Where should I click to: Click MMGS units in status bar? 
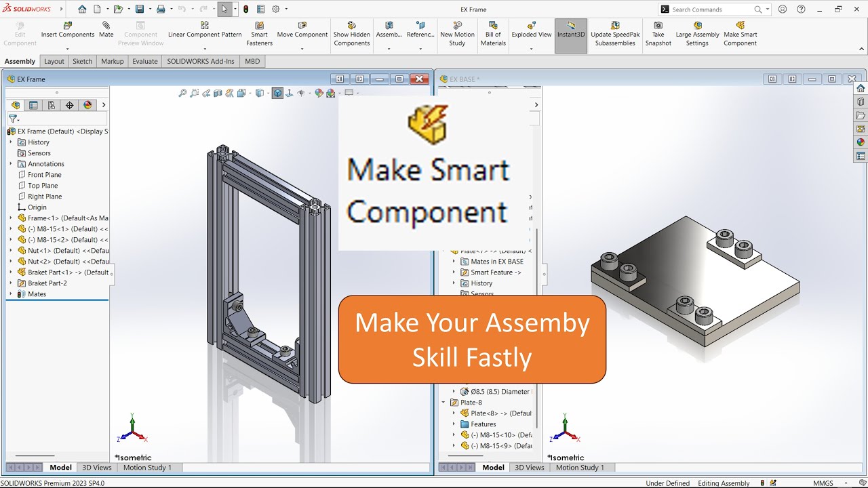[x=823, y=483]
